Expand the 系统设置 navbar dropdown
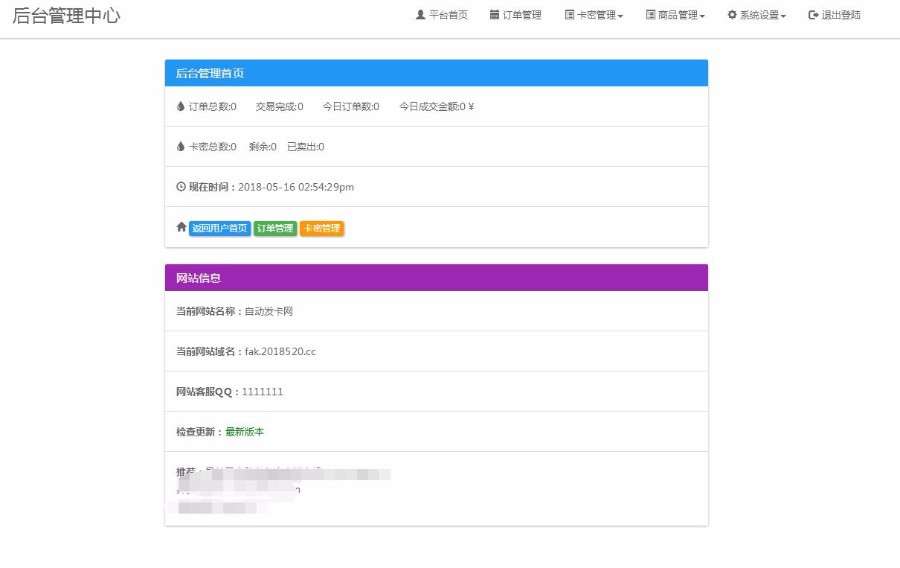 point(757,15)
